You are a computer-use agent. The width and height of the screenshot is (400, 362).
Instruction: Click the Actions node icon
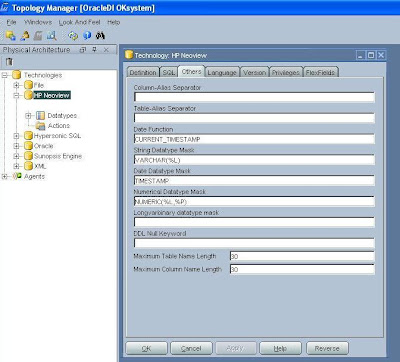tap(41, 126)
